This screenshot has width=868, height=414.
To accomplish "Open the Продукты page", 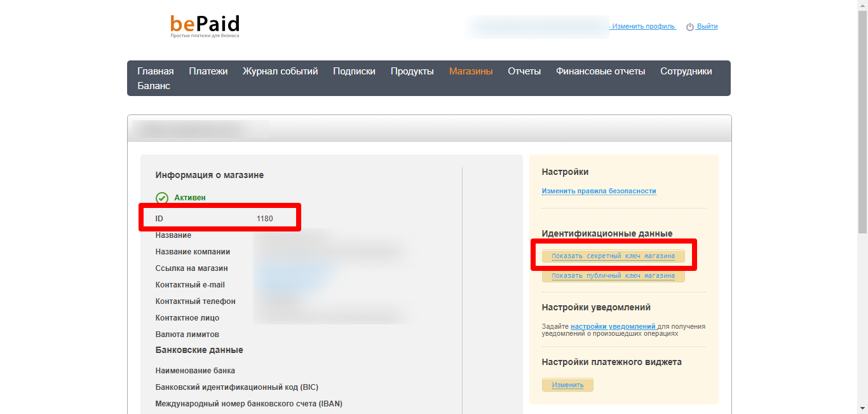I will 412,71.
